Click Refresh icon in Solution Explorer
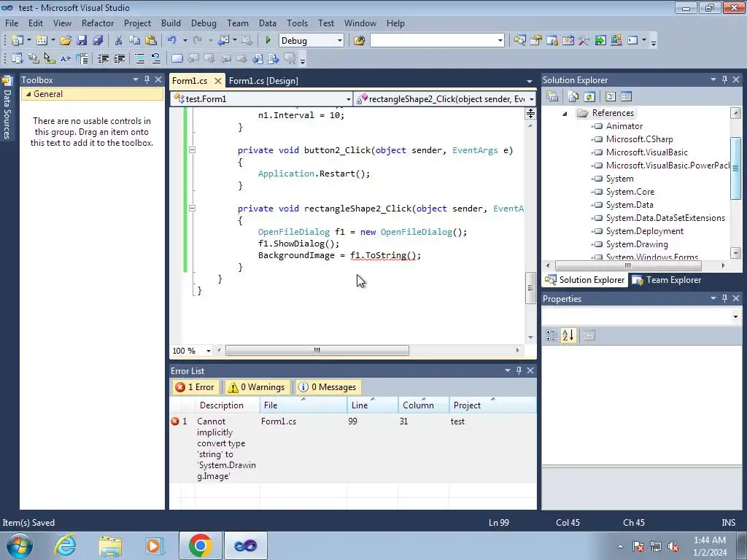The height and width of the screenshot is (560, 747). pyautogui.click(x=589, y=97)
